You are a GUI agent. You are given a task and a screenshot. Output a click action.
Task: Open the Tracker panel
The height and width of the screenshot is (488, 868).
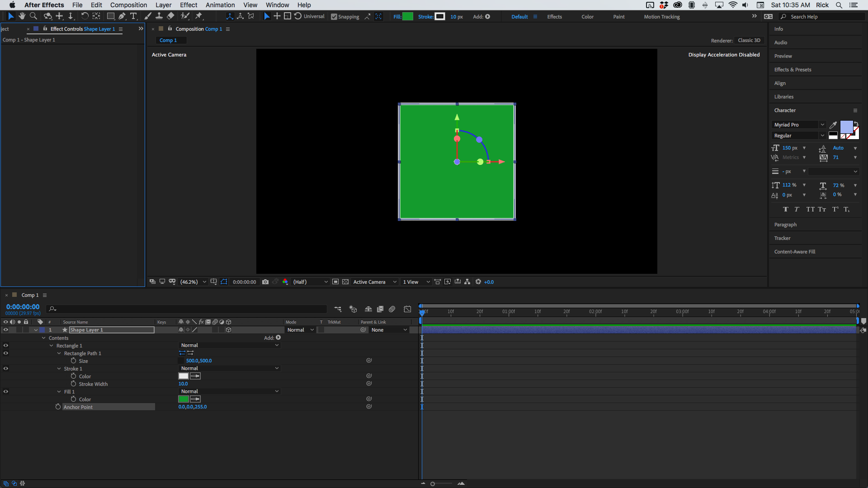coord(783,238)
